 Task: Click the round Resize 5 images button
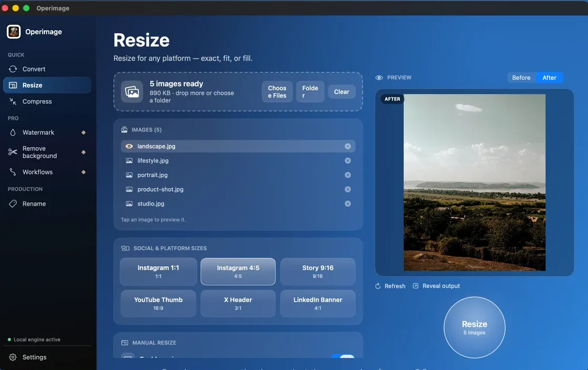coord(474,328)
